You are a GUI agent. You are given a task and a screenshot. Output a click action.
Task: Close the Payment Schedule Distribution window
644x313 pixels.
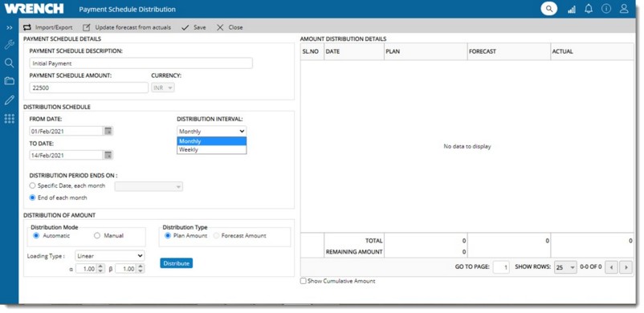pos(230,27)
